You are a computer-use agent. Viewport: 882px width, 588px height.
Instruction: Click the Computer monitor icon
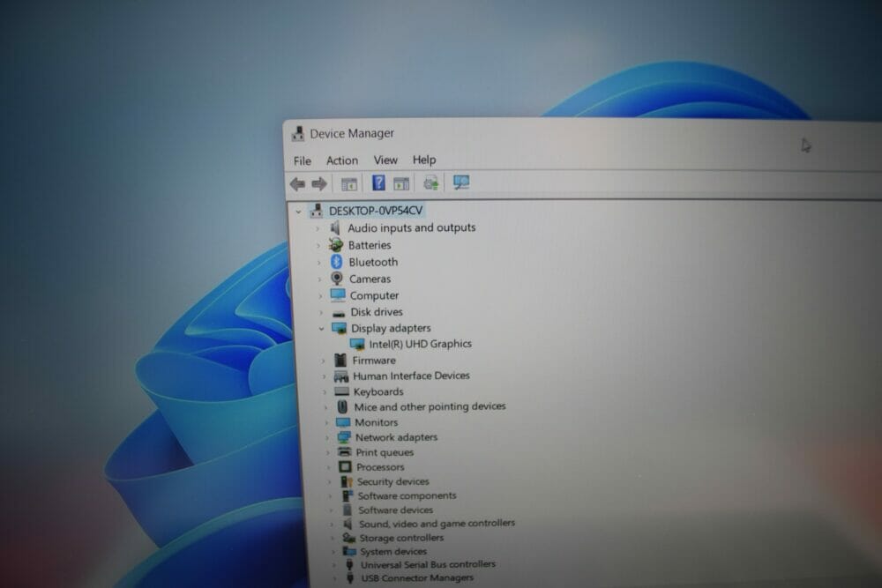(338, 295)
